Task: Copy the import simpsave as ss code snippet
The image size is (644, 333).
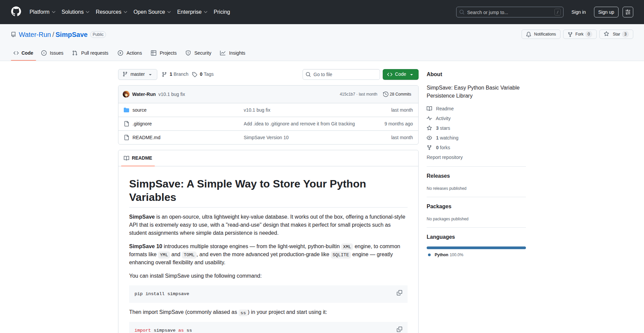Action: click(399, 329)
